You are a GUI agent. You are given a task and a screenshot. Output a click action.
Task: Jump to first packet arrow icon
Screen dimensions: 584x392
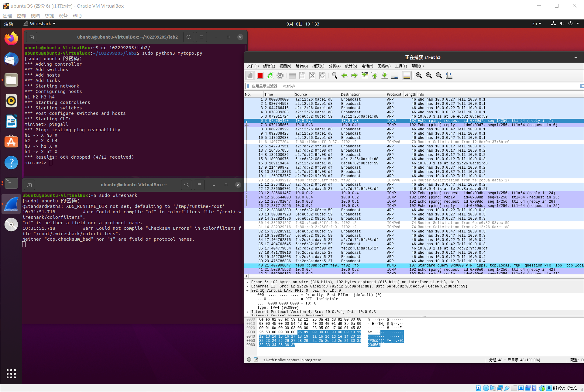(x=375, y=75)
